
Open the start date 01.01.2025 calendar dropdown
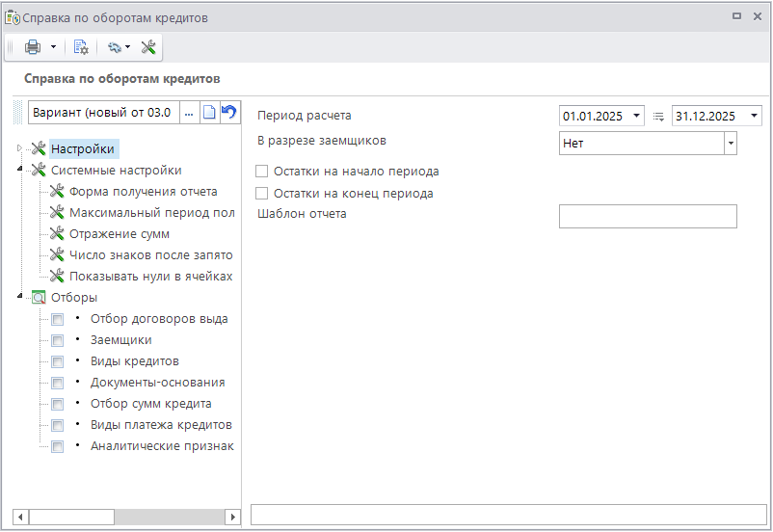(x=637, y=116)
